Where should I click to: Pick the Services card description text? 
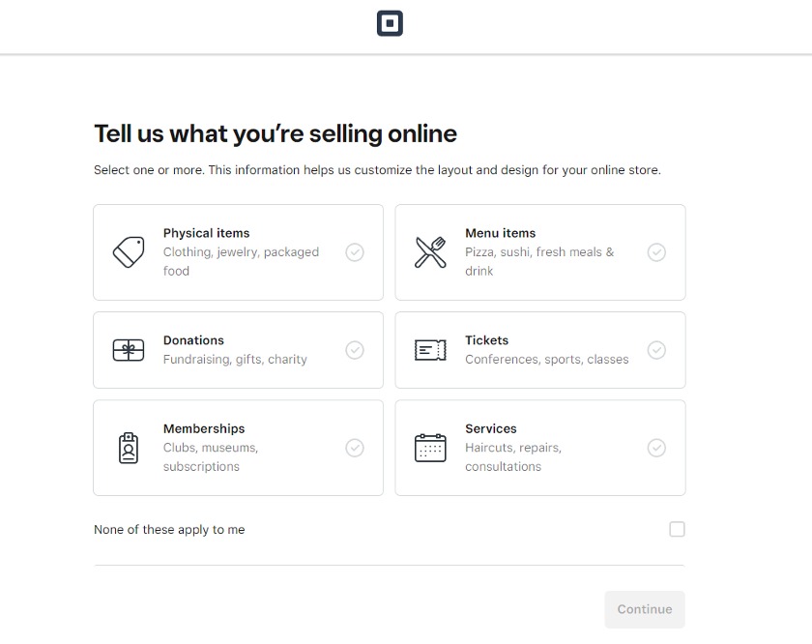512,457
